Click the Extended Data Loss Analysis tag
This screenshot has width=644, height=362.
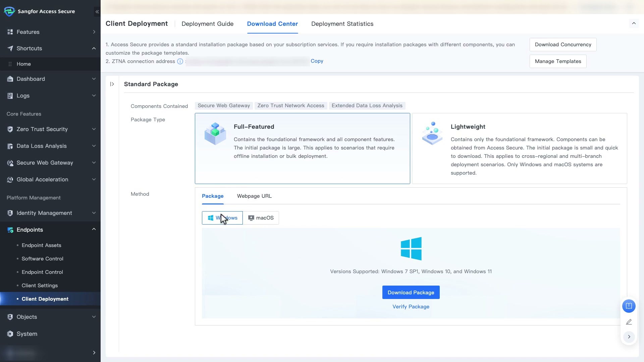[367, 106]
